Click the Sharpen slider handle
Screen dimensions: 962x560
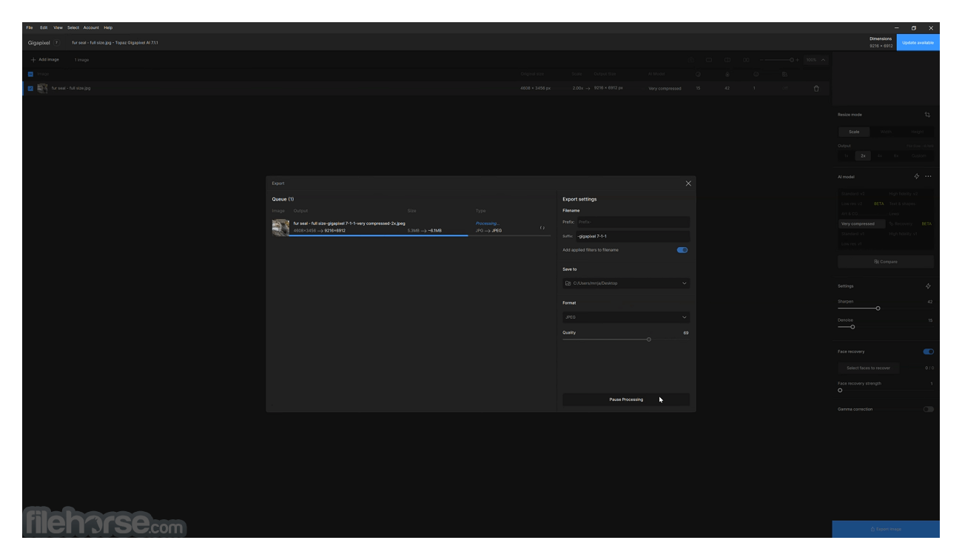click(878, 308)
